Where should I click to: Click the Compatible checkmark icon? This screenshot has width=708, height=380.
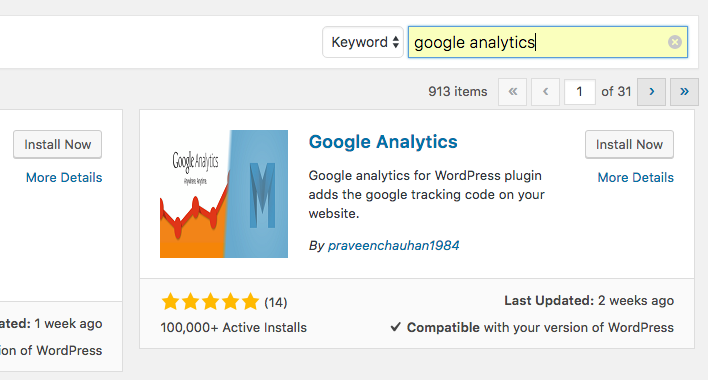click(x=396, y=327)
